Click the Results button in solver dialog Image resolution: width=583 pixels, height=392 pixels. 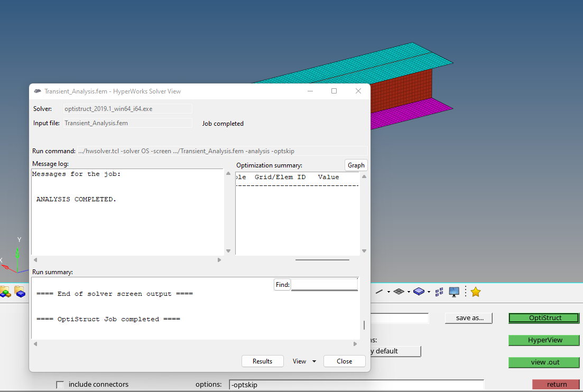pos(262,361)
